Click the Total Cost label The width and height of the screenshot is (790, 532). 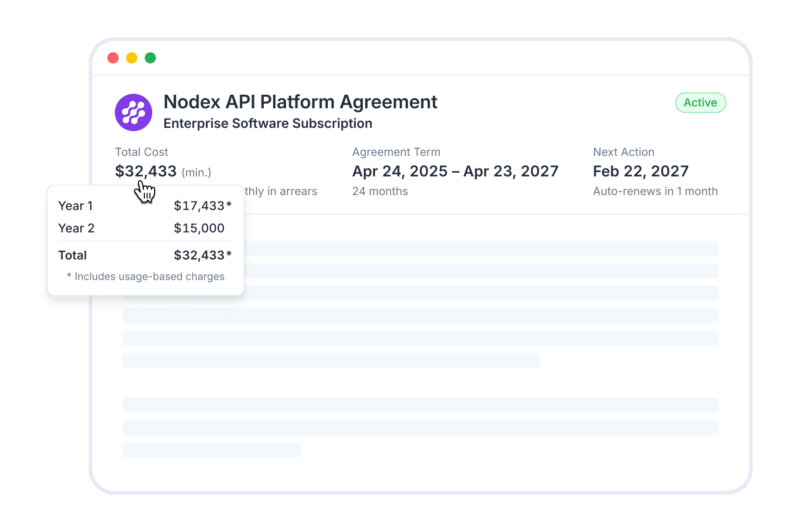[x=141, y=152]
